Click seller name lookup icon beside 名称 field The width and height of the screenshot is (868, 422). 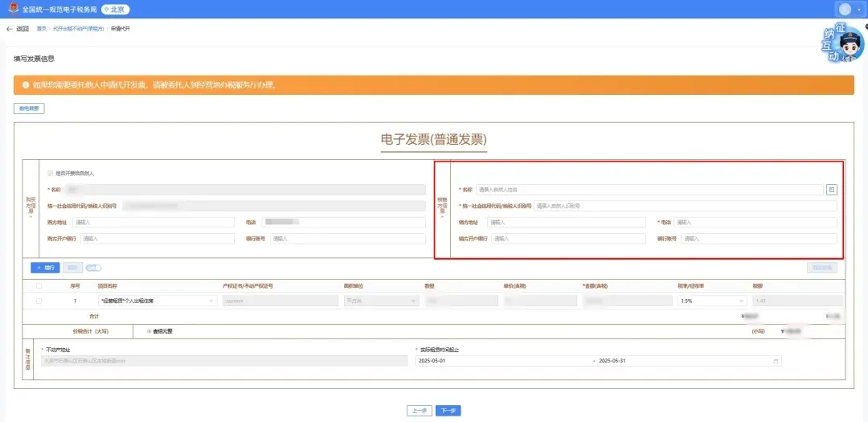click(x=831, y=190)
